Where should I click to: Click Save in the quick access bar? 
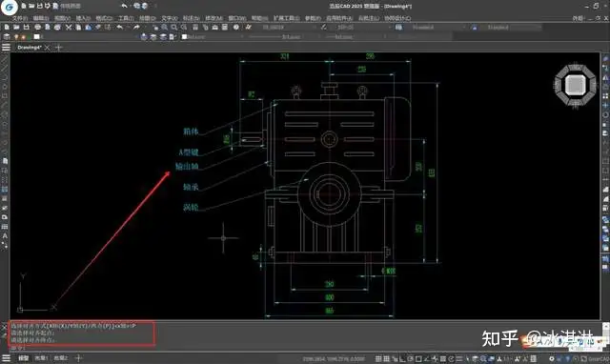pos(39,6)
